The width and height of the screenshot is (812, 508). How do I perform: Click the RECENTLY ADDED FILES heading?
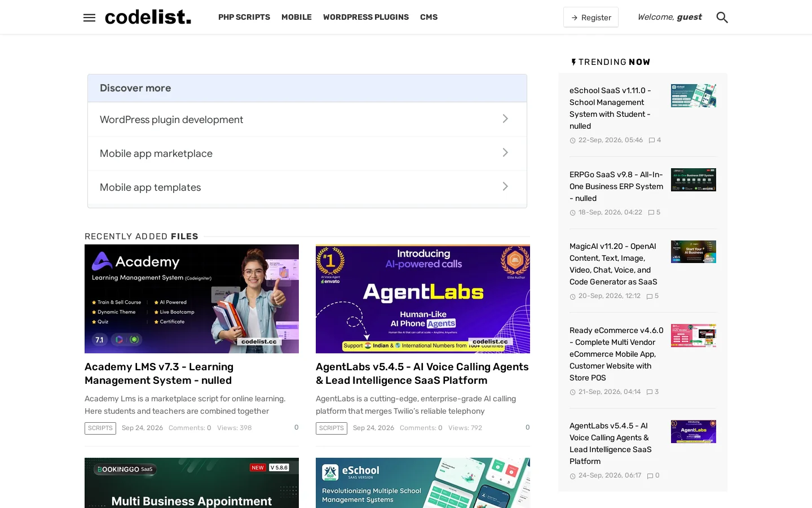coord(142,237)
